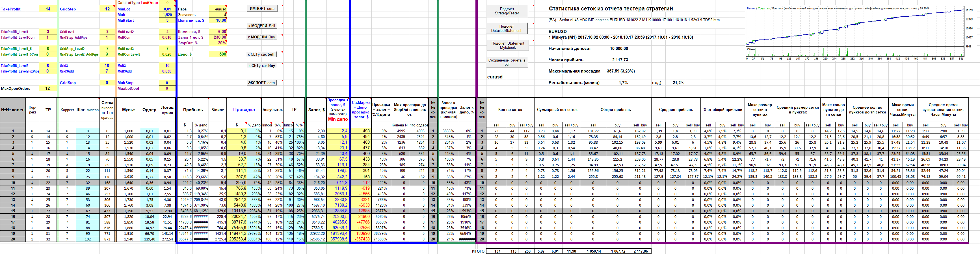Screen dimensions: 980x254
Task: Click the yearly profitability value 21,2%
Action: pyautogui.click(x=678, y=83)
